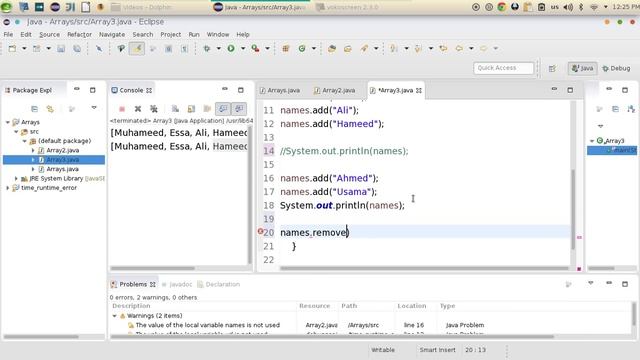Screen dimensions: 640x360
Task: Toggle Word Wrap in Console toolbar
Action: tap(207, 109)
